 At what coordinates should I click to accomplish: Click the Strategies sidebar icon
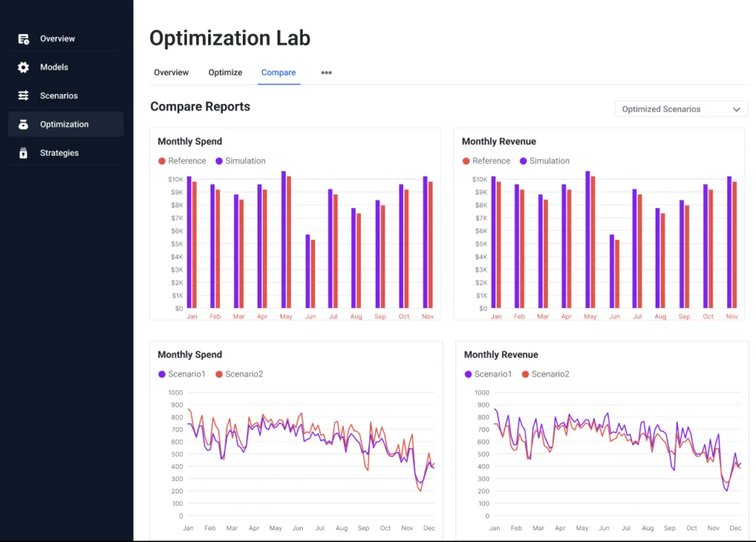[24, 154]
